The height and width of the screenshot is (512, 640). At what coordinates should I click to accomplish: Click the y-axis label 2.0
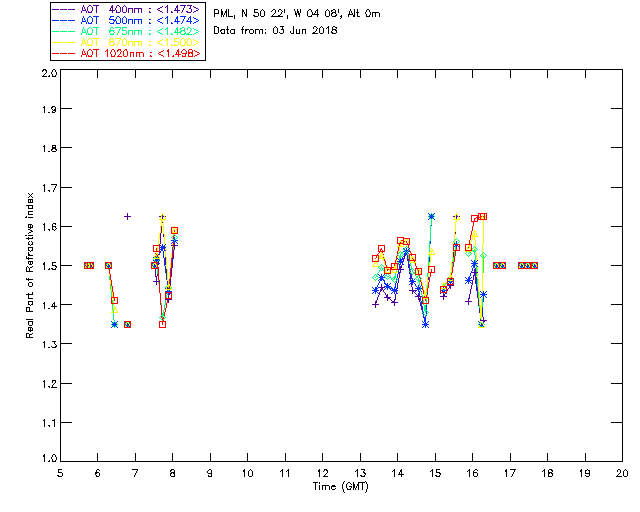coord(49,73)
